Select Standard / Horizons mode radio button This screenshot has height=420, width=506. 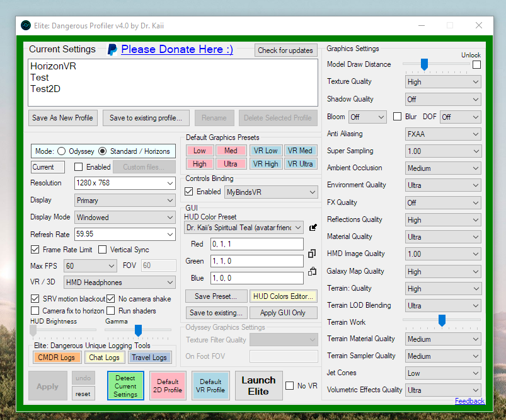tap(102, 151)
